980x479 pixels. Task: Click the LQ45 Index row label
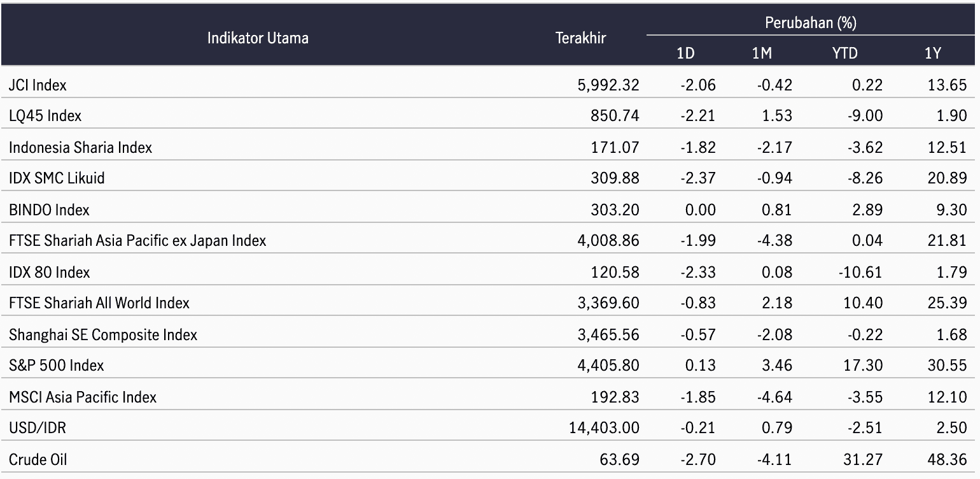(x=45, y=116)
